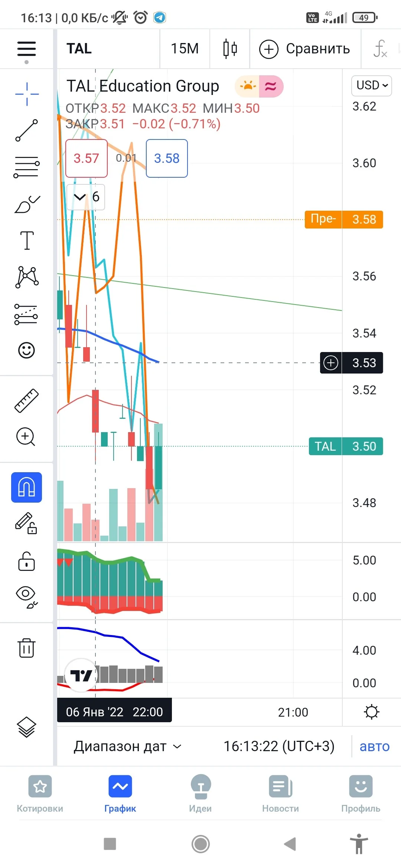Open the object tree layers icon
This screenshot has width=401, height=868.
point(27,727)
